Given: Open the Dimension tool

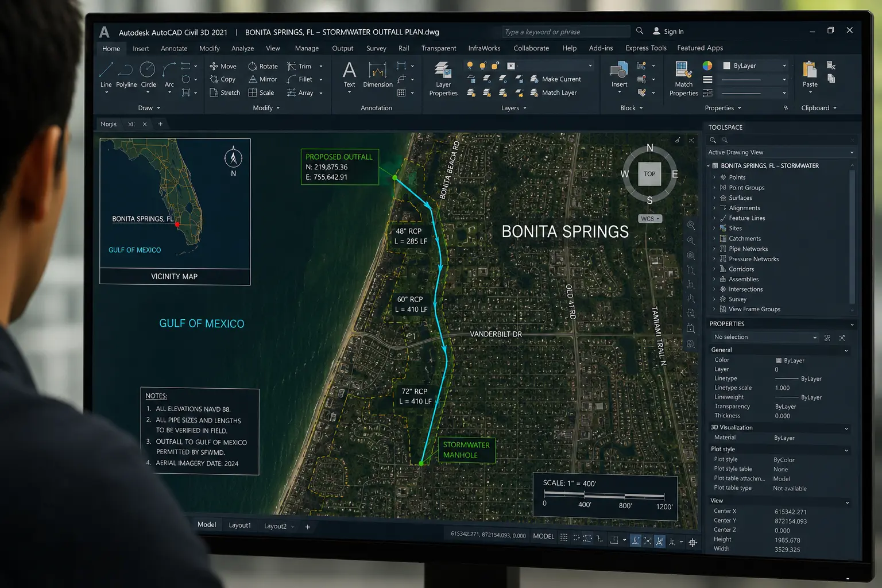Looking at the screenshot, I should [377, 75].
